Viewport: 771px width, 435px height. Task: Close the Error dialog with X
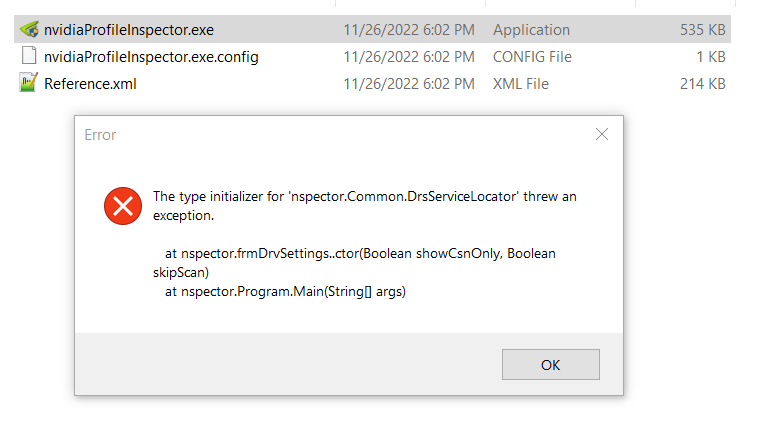(x=602, y=134)
